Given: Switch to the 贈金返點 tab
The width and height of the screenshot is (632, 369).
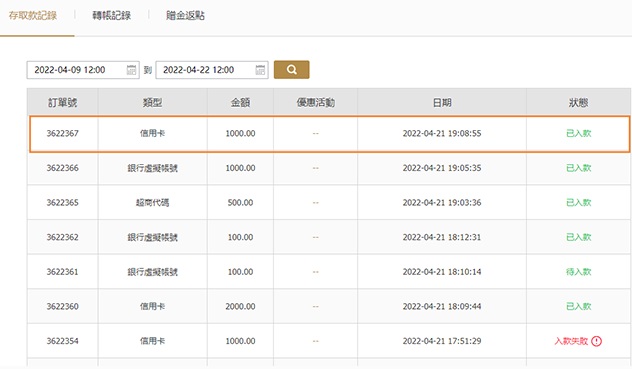Looking at the screenshot, I should (185, 16).
